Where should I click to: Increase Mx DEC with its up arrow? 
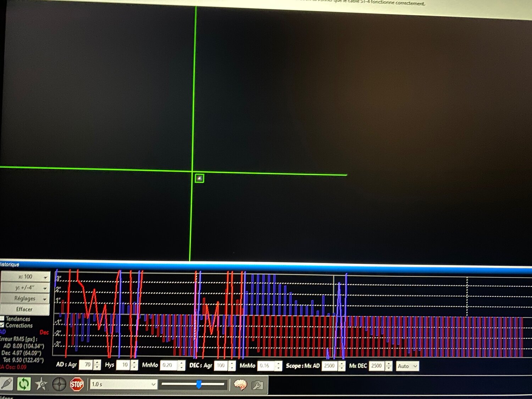pos(389,364)
